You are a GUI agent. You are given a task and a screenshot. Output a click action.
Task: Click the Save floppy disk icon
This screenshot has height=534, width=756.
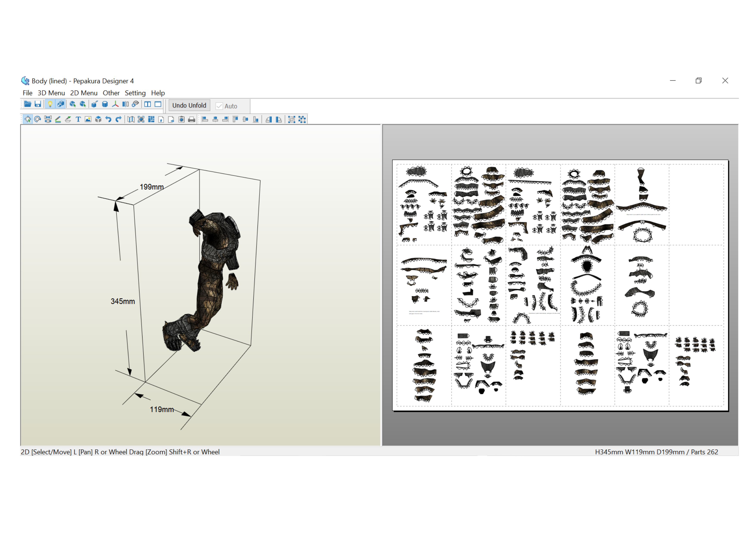pos(38,104)
